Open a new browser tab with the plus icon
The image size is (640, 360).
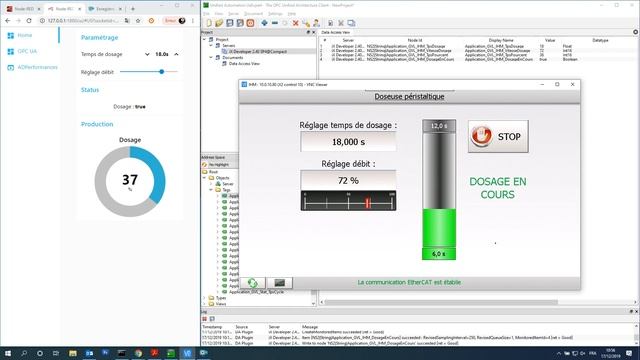[x=133, y=9]
